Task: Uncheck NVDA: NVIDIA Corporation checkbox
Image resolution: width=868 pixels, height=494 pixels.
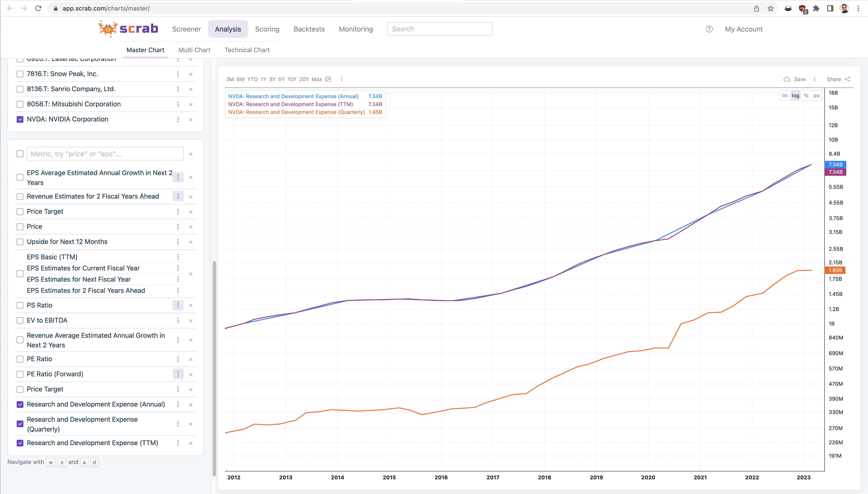Action: tap(20, 119)
